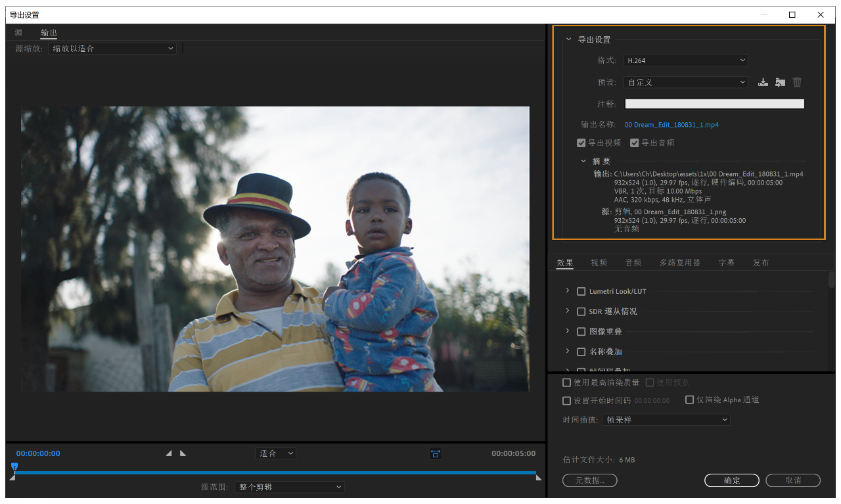Click the blue preview timeline bar
This screenshot has width=841, height=504.
click(x=275, y=472)
